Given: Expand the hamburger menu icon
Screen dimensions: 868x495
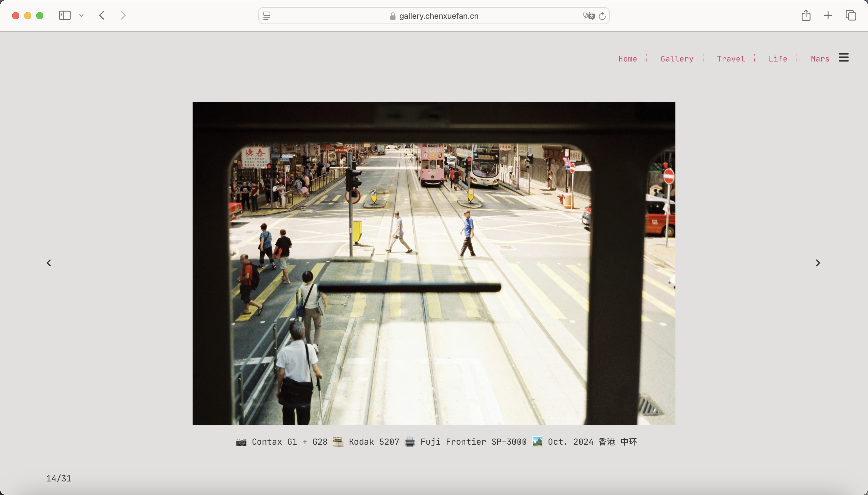Looking at the screenshot, I should point(844,58).
